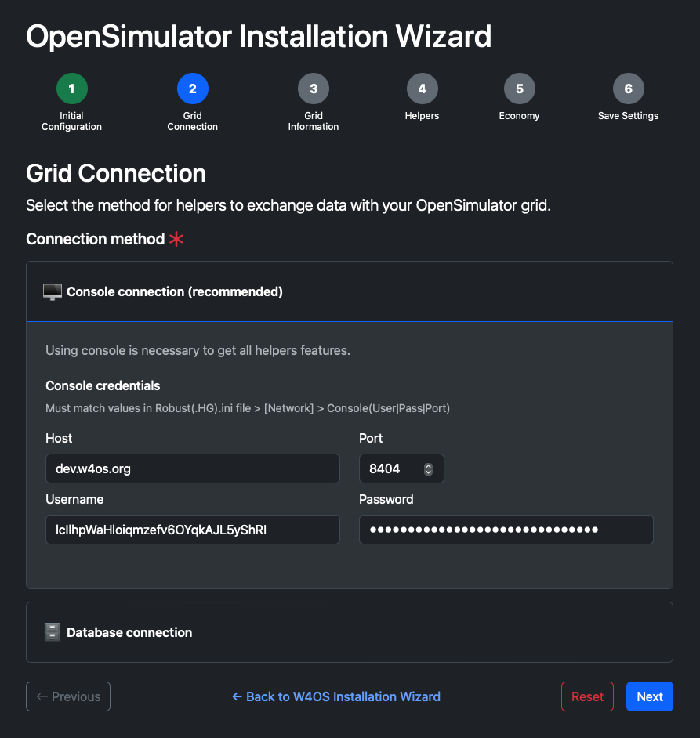
Task: Collapse the Console connection (recommended) section
Action: tap(350, 291)
